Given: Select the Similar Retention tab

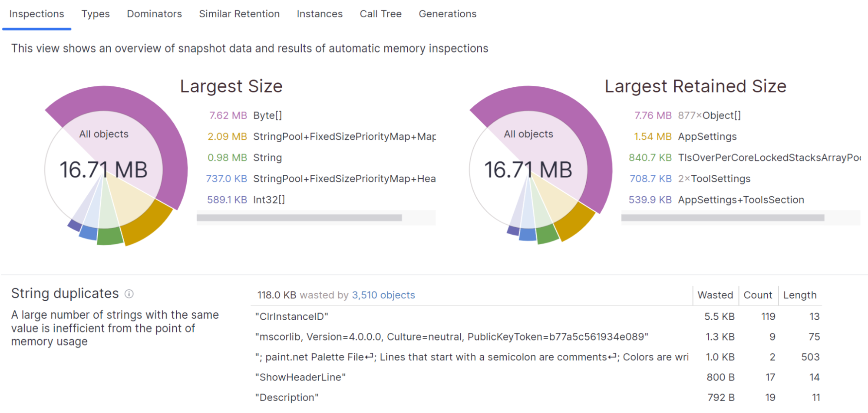Looking at the screenshot, I should [239, 14].
